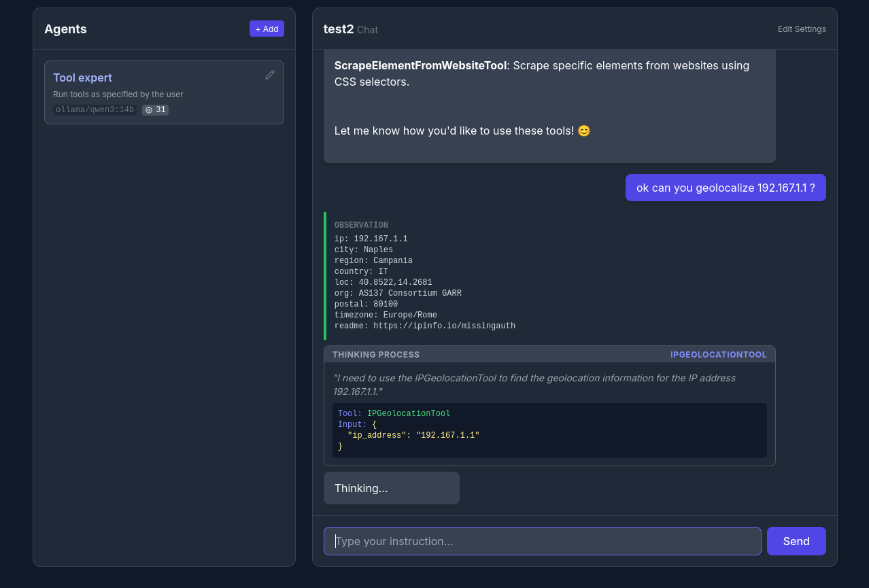Select the Tool expert agent title
The image size is (869, 588).
tap(82, 77)
